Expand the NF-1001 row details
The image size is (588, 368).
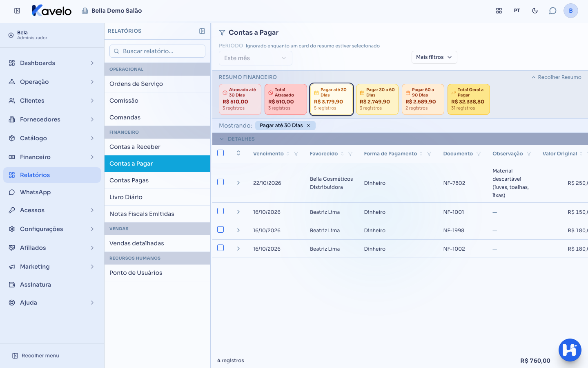[x=238, y=212]
